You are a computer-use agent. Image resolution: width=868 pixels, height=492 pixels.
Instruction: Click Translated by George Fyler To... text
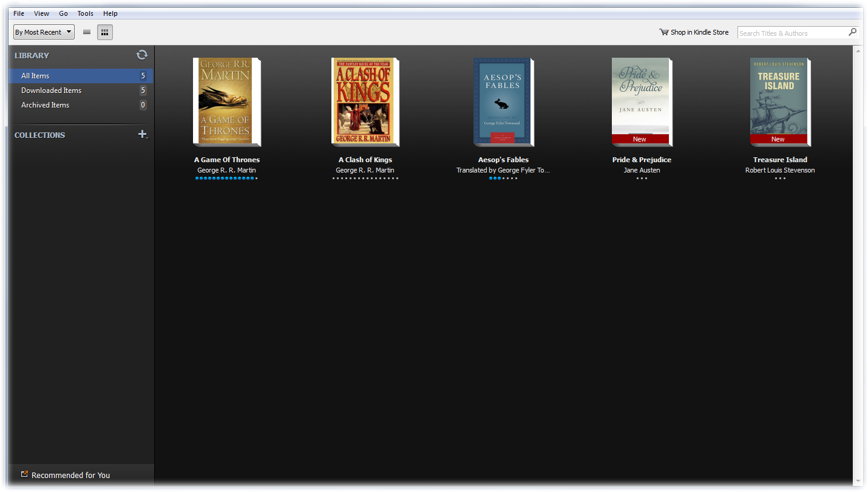[503, 170]
